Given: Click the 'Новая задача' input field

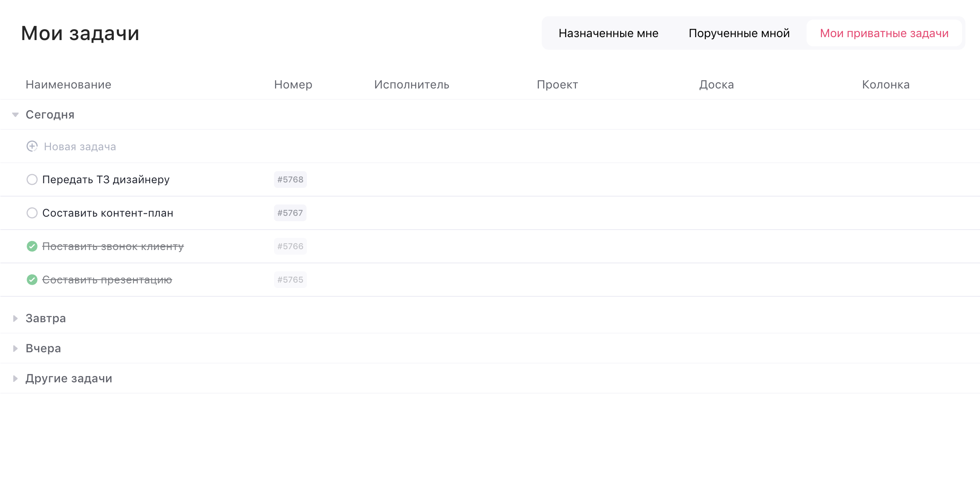Looking at the screenshot, I should pos(80,147).
